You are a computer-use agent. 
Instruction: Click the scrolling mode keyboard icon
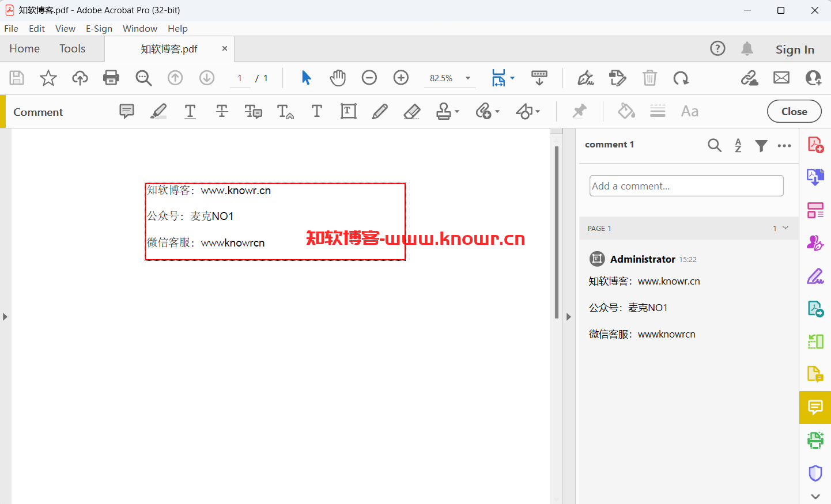(539, 78)
